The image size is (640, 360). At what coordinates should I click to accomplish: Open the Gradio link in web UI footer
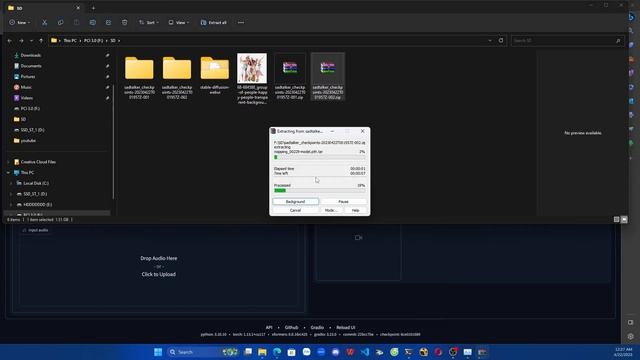pyautogui.click(x=317, y=327)
